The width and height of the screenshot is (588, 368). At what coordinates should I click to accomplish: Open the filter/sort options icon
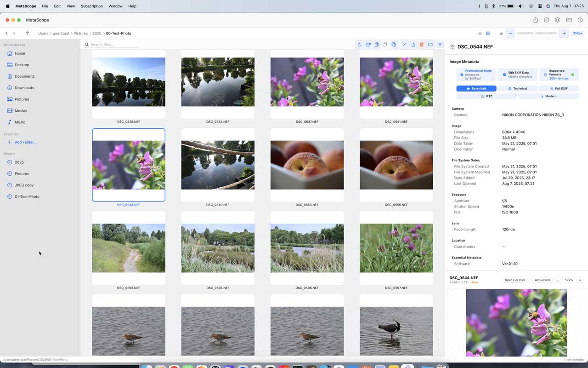440,45
